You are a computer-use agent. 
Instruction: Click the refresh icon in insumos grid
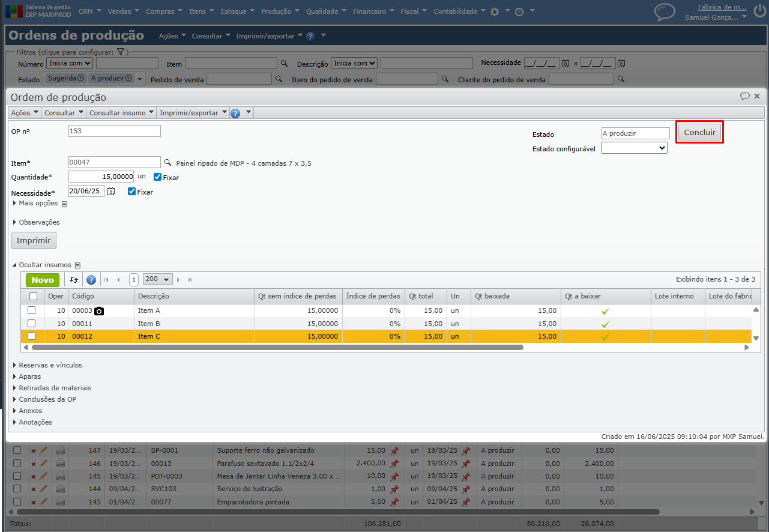(x=74, y=280)
